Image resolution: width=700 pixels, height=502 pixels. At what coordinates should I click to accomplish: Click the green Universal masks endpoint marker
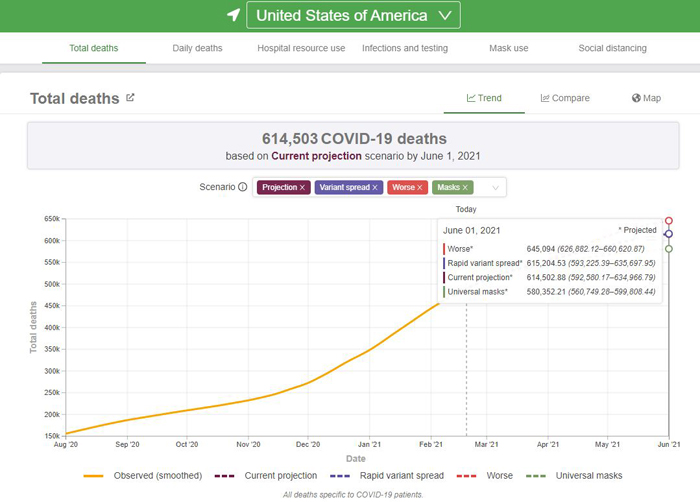(669, 249)
